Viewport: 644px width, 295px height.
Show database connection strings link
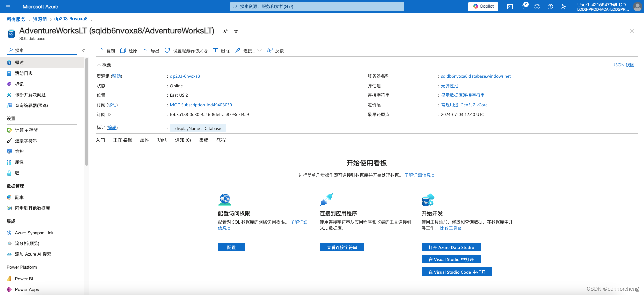462,95
